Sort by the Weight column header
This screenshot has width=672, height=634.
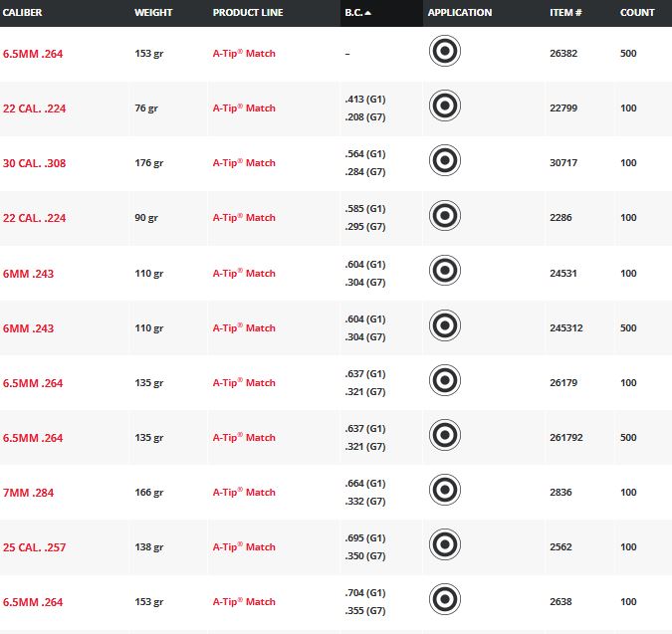[x=153, y=13]
